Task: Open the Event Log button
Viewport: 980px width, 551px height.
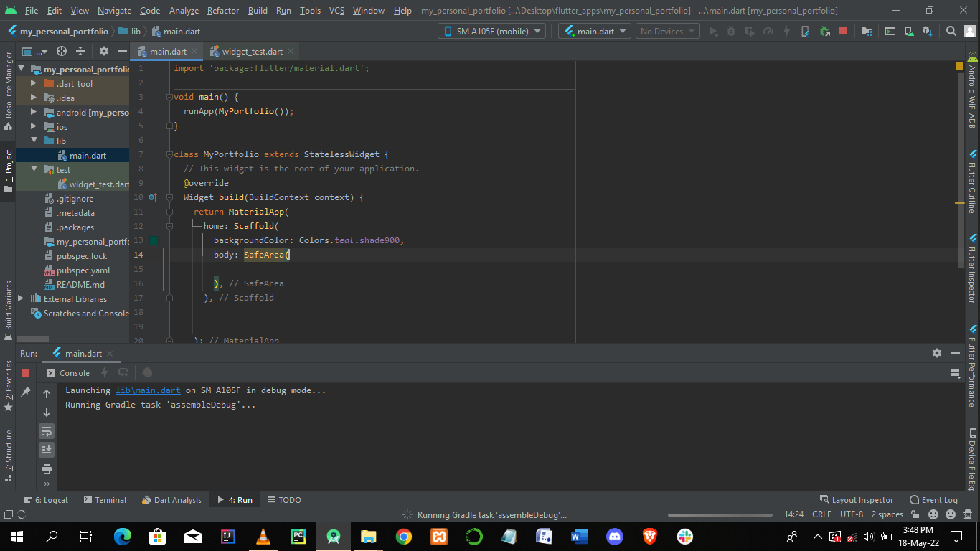Action: (933, 500)
